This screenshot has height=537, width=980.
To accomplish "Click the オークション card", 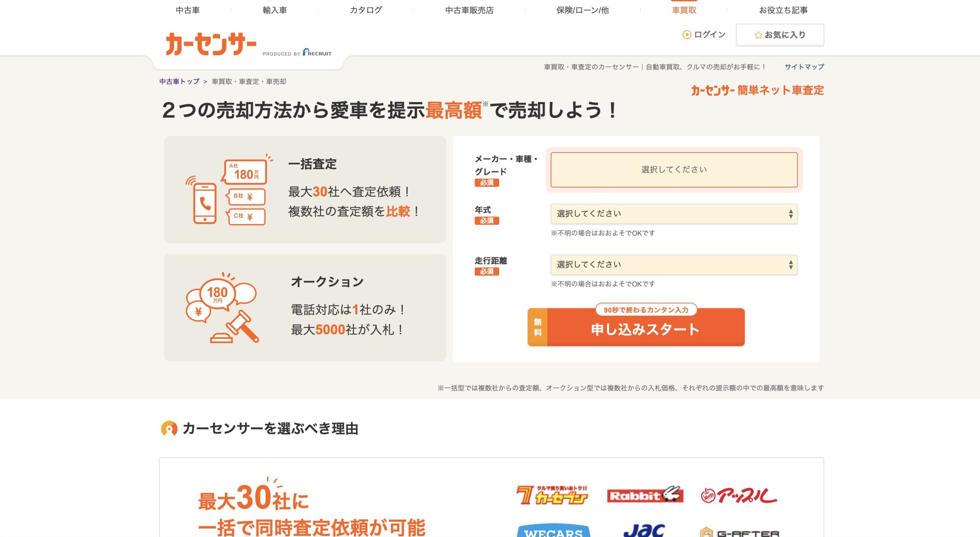I will tap(305, 308).
